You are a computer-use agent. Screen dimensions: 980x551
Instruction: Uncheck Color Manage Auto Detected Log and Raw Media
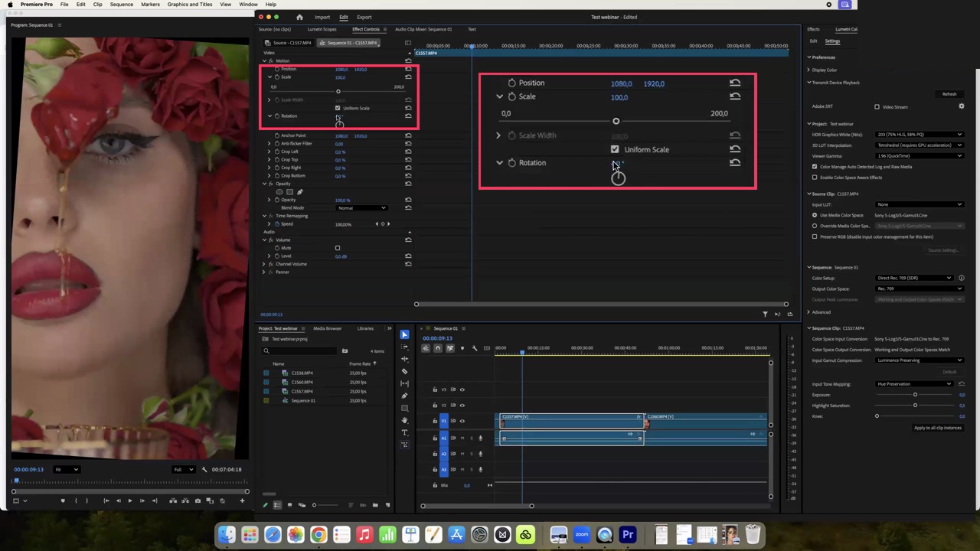[x=815, y=166]
